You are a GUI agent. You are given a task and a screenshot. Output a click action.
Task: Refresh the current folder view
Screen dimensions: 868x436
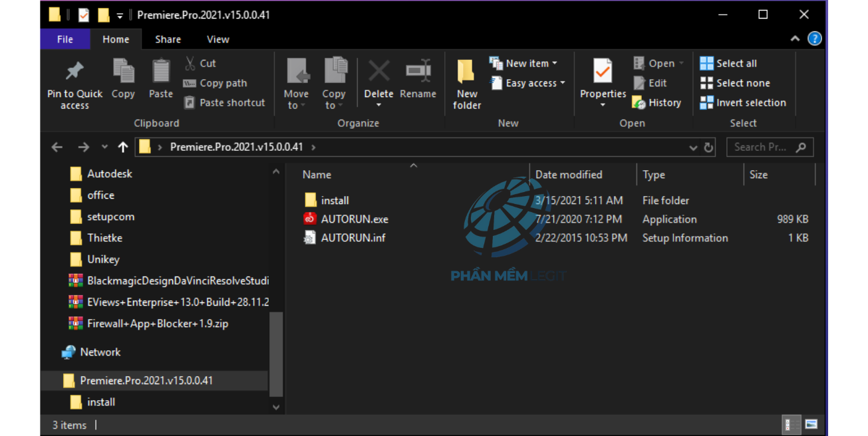(x=709, y=148)
